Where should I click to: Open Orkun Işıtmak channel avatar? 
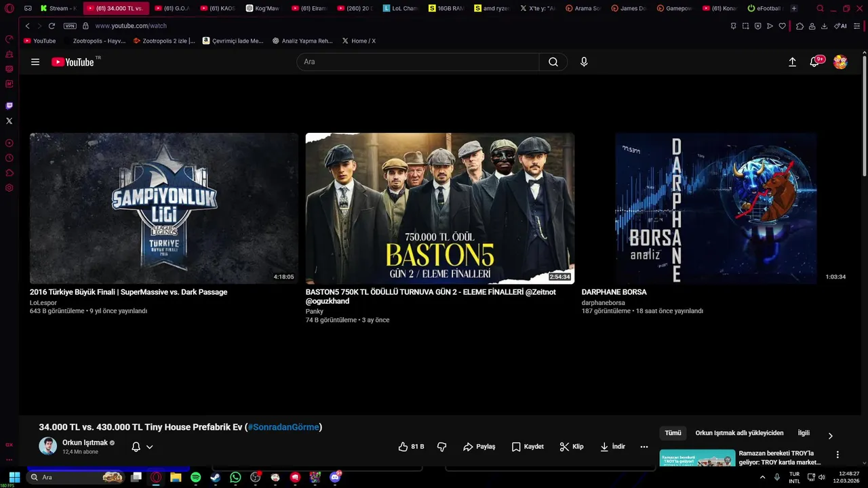coord(48,446)
